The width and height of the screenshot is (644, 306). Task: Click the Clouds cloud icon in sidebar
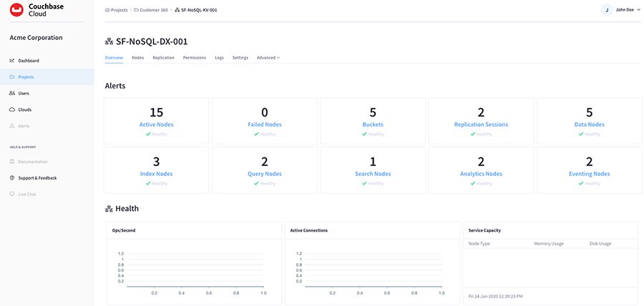(12, 110)
